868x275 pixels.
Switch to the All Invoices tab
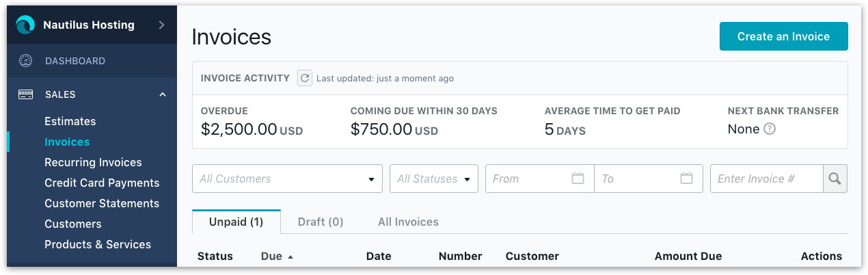[408, 222]
